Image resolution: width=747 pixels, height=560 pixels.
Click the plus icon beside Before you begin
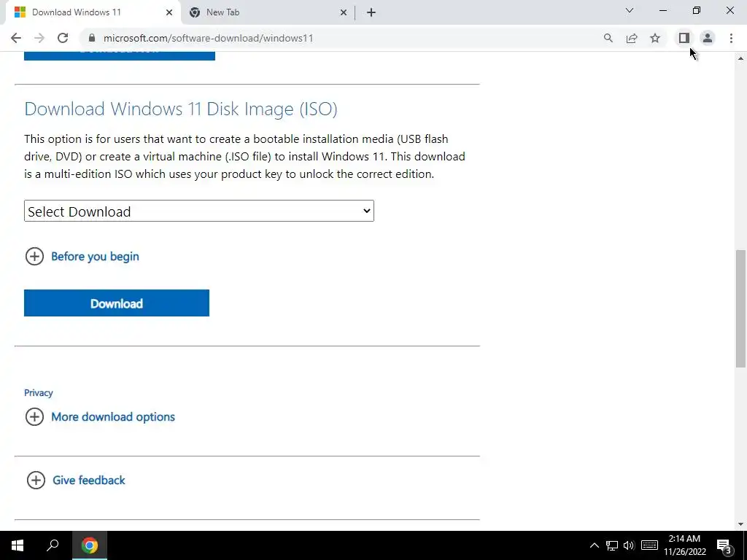tap(34, 256)
